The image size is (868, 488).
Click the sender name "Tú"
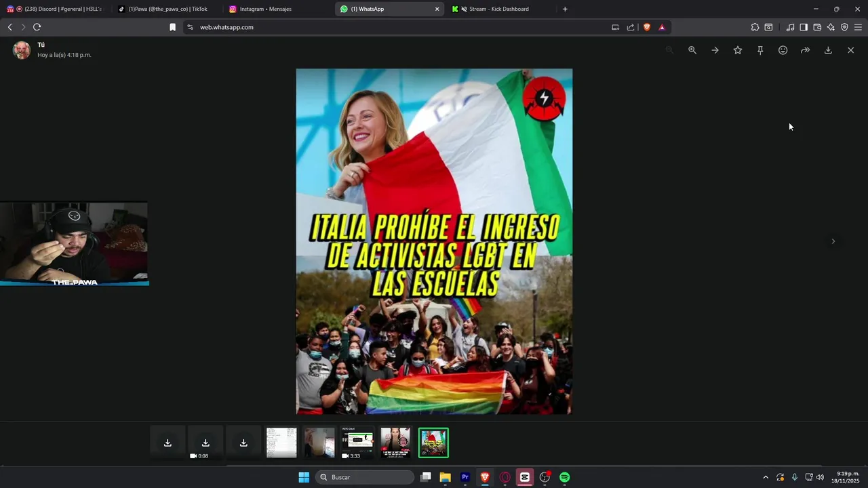[x=41, y=45]
